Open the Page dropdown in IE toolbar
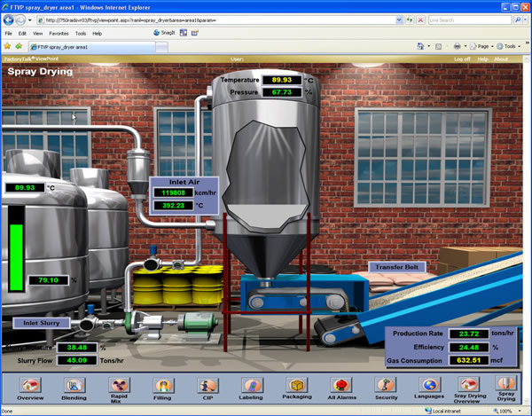The height and width of the screenshot is (416, 532). coord(483,45)
